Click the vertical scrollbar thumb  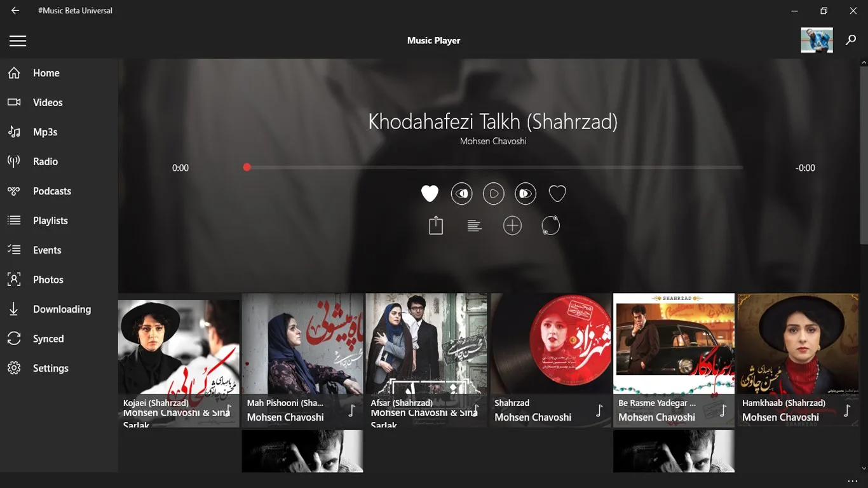(x=864, y=156)
